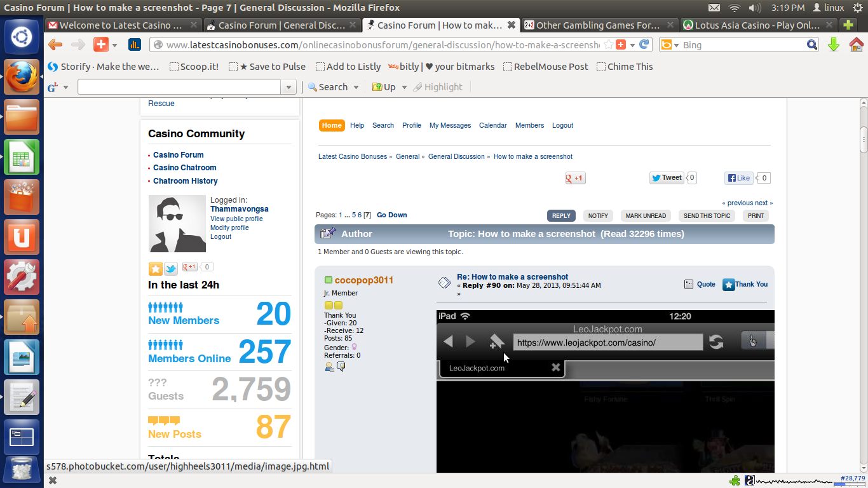Open Ubuntu One from the dock
The height and width of the screenshot is (488, 868).
coord(22,237)
